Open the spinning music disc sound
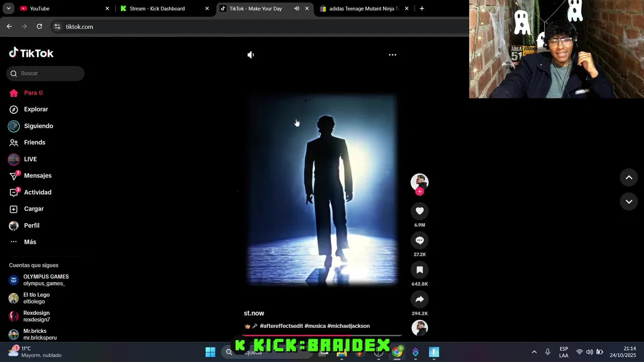The image size is (644, 362). click(x=420, y=328)
